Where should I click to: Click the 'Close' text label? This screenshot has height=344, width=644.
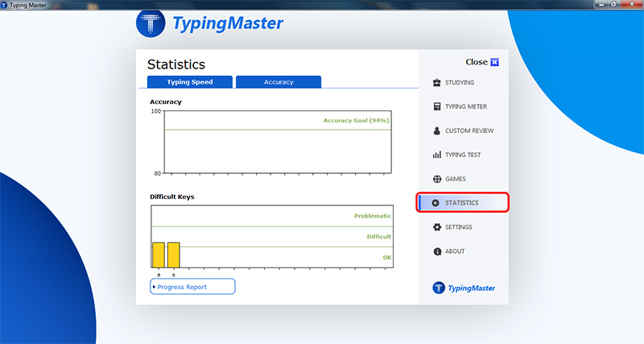click(x=477, y=62)
